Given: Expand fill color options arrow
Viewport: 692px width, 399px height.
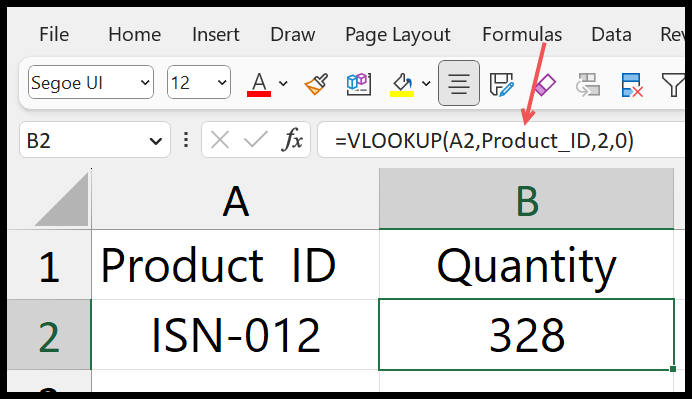Looking at the screenshot, I should point(426,83).
